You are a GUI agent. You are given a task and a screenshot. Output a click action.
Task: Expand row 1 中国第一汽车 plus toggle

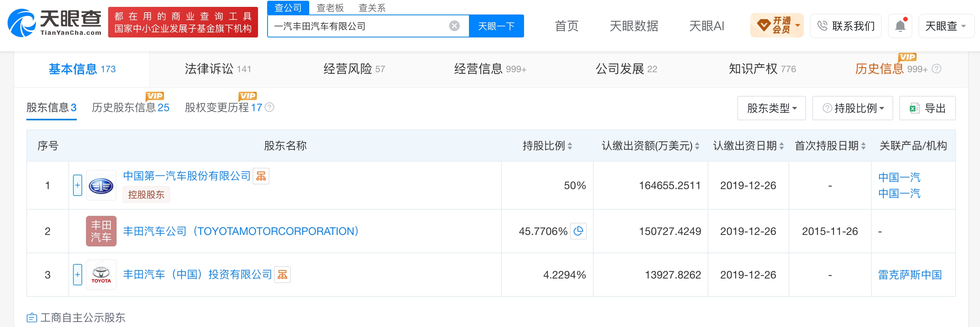pyautogui.click(x=78, y=185)
